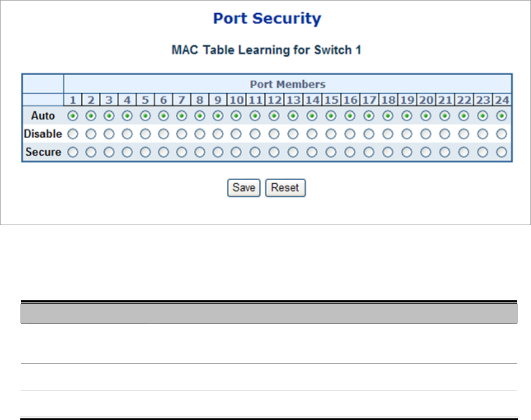Select Secure for port 22
The image size is (531, 420).
point(463,152)
